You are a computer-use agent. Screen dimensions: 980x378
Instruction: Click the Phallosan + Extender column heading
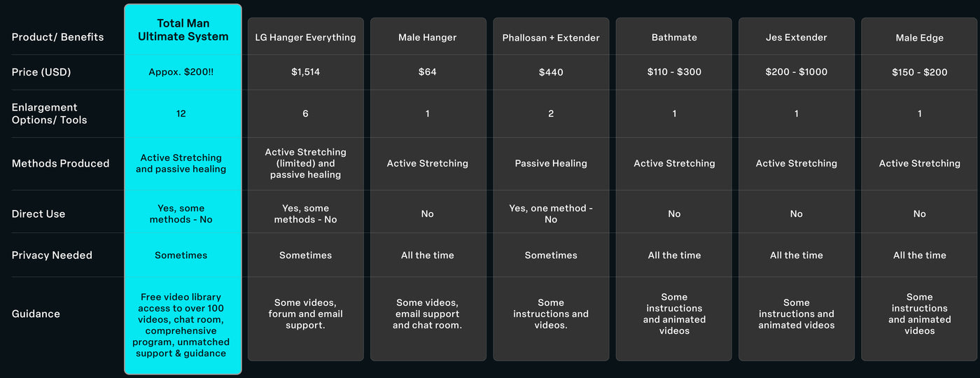pyautogui.click(x=551, y=37)
